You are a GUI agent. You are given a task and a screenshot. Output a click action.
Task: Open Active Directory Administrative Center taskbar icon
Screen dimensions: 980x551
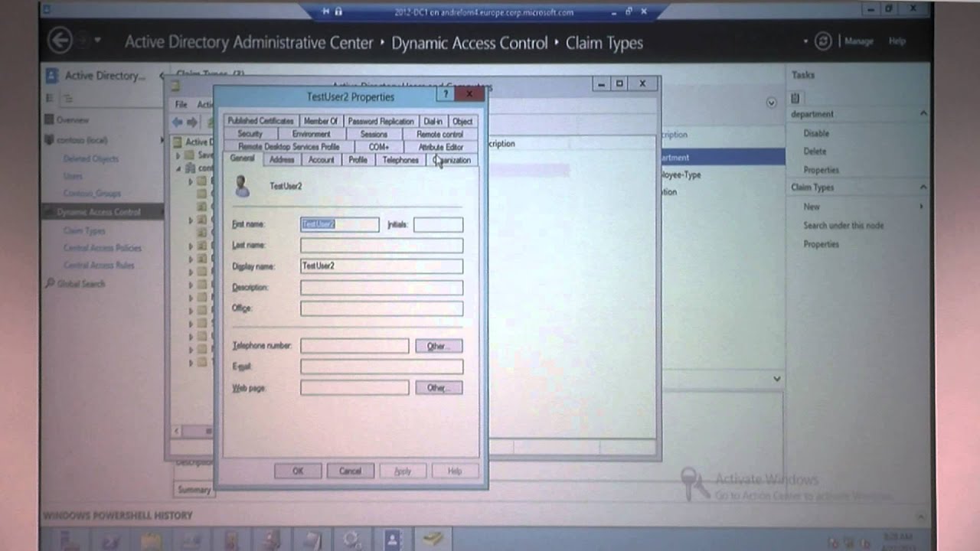tap(393, 540)
